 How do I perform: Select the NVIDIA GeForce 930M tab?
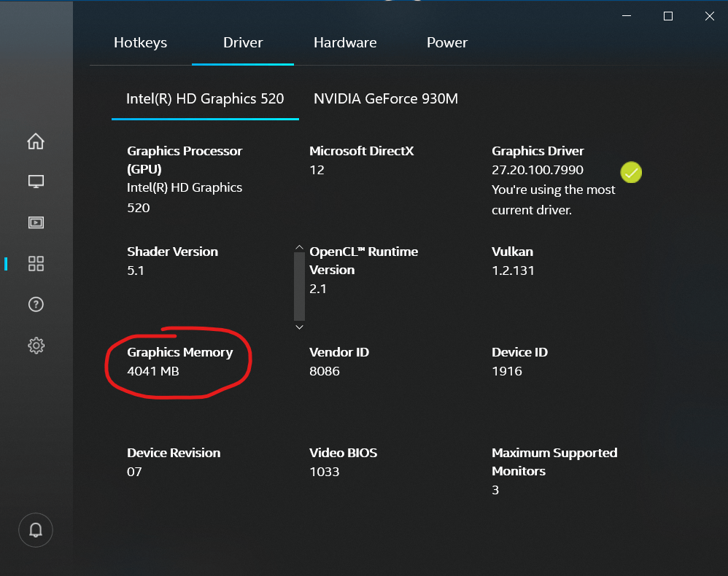(x=386, y=98)
